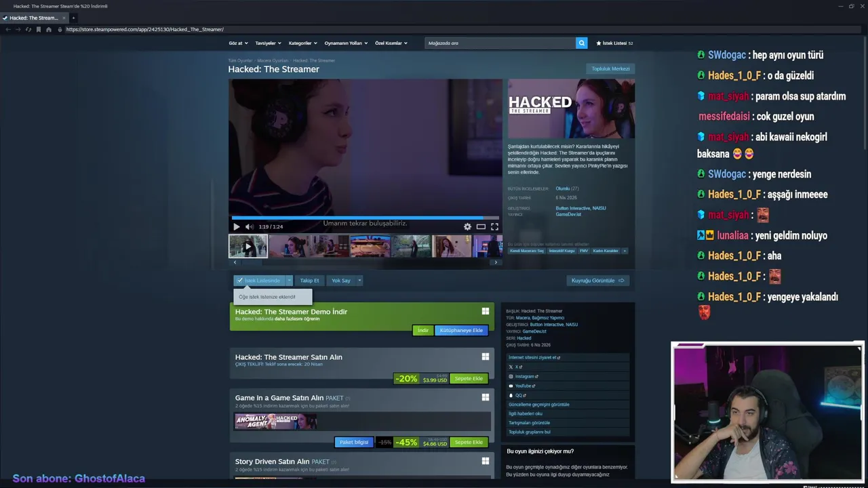Toggle theater mode on the video player
This screenshot has height=488, width=868.
pos(481,226)
